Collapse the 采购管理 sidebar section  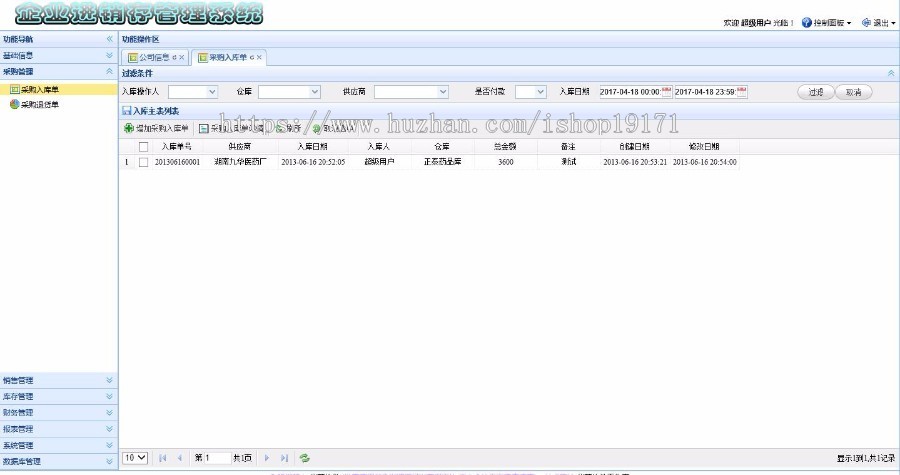109,71
